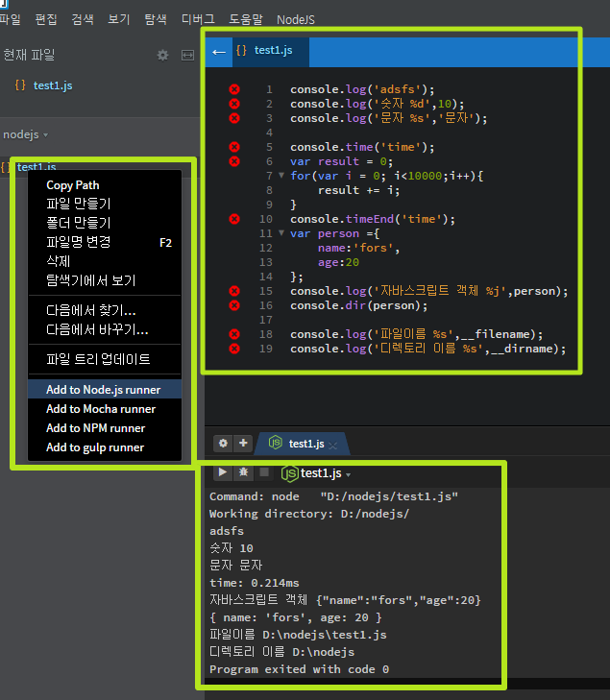Choose 파일명 변경 from context menu
610x700 pixels.
click(105, 242)
